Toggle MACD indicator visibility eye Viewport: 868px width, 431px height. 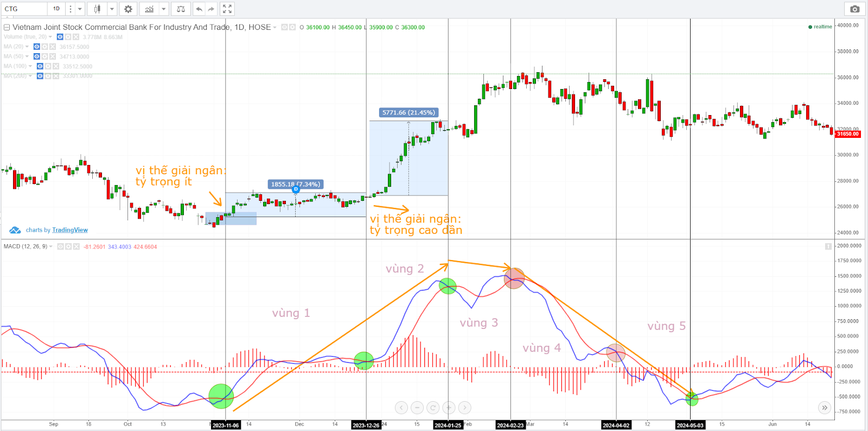[x=61, y=246]
